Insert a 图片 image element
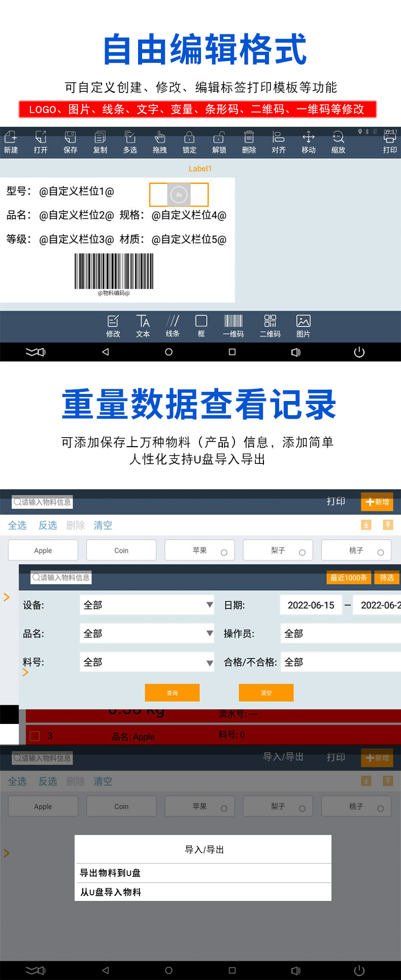The width and height of the screenshot is (401, 980). coord(303,325)
